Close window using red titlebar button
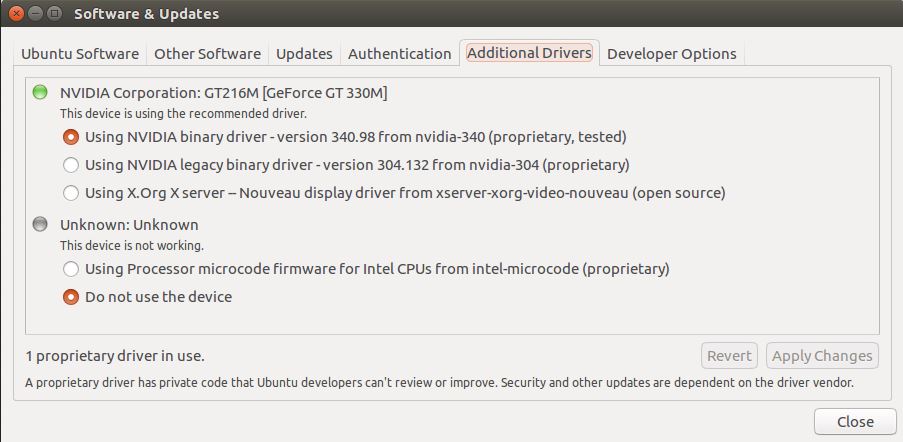The width and height of the screenshot is (903, 442). [17, 13]
